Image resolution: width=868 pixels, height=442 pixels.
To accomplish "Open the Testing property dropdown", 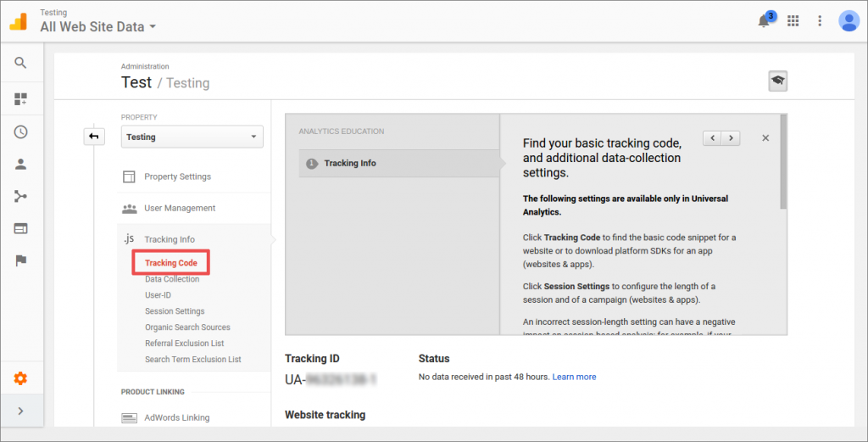I will pos(192,137).
